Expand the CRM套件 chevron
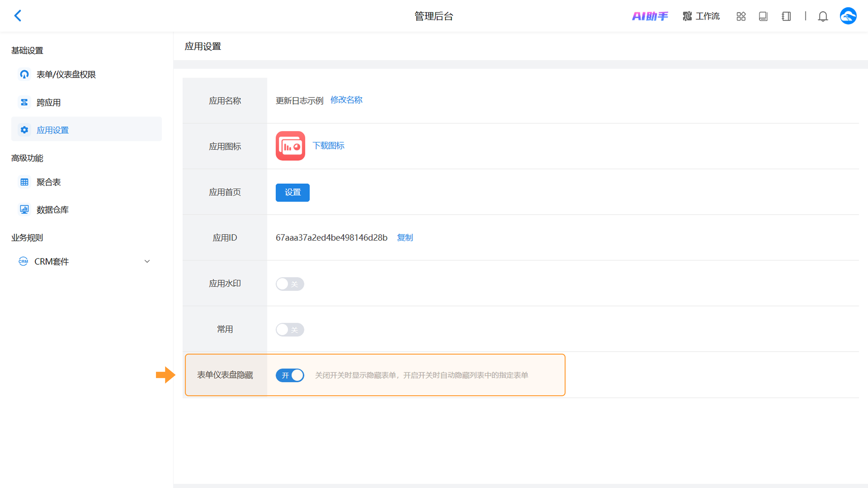Screen dimensions: 868x488 147,261
